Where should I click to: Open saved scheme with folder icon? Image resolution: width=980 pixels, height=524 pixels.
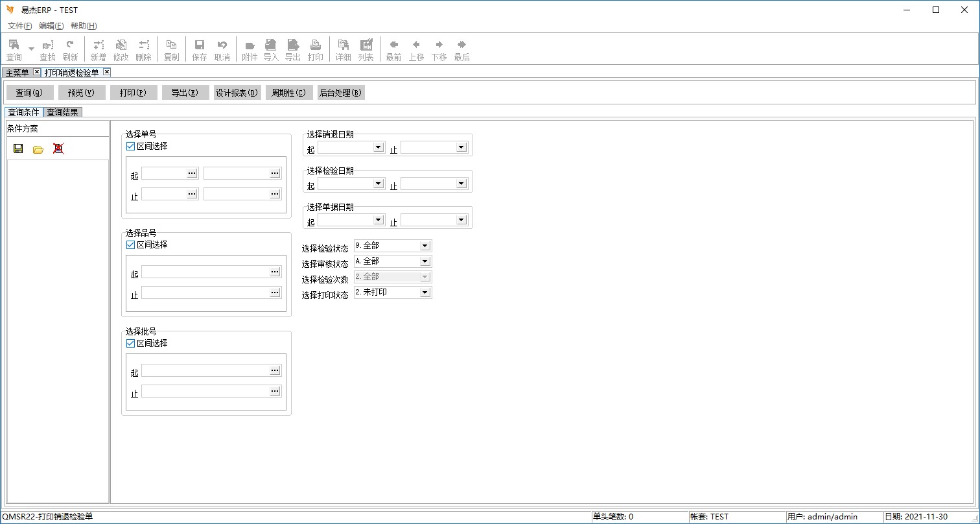[x=38, y=149]
